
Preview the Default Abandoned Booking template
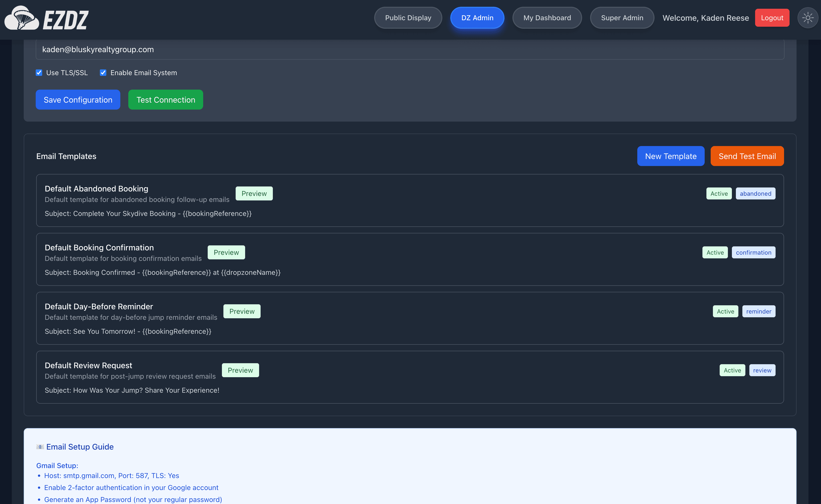click(254, 193)
